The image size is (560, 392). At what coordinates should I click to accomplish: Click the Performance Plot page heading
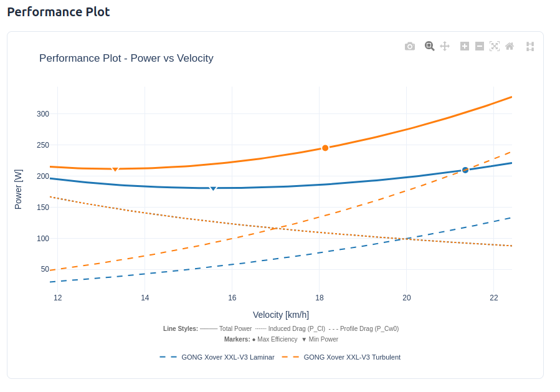pyautogui.click(x=59, y=11)
